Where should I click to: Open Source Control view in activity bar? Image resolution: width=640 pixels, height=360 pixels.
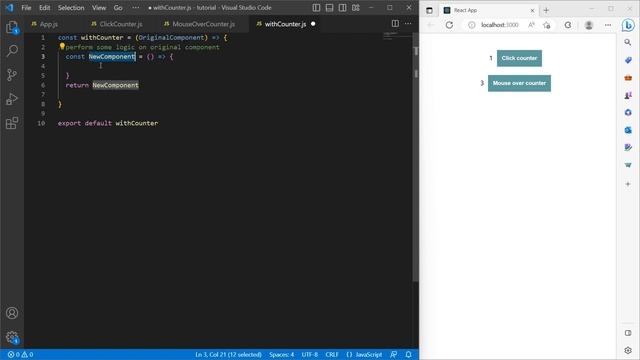tap(12, 75)
